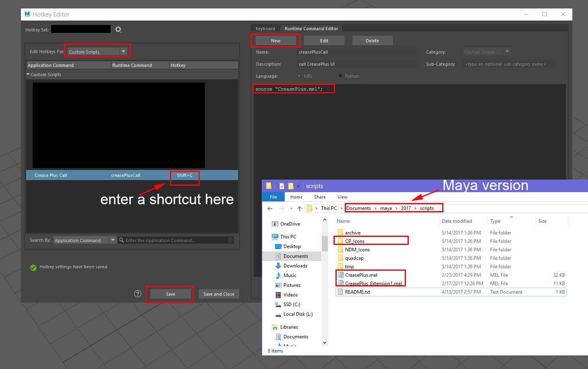Viewport: 588px width, 369px height.
Task: Select the Crease Plus Call row
Action: click(x=132, y=175)
